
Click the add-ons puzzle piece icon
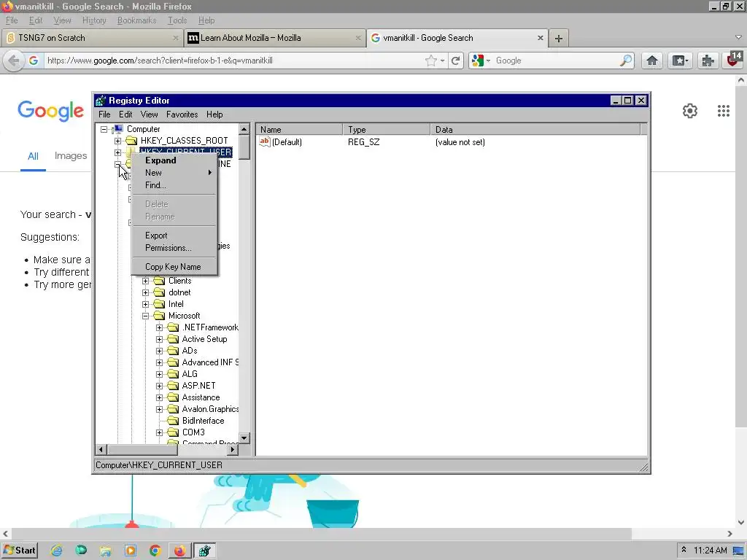tap(708, 61)
